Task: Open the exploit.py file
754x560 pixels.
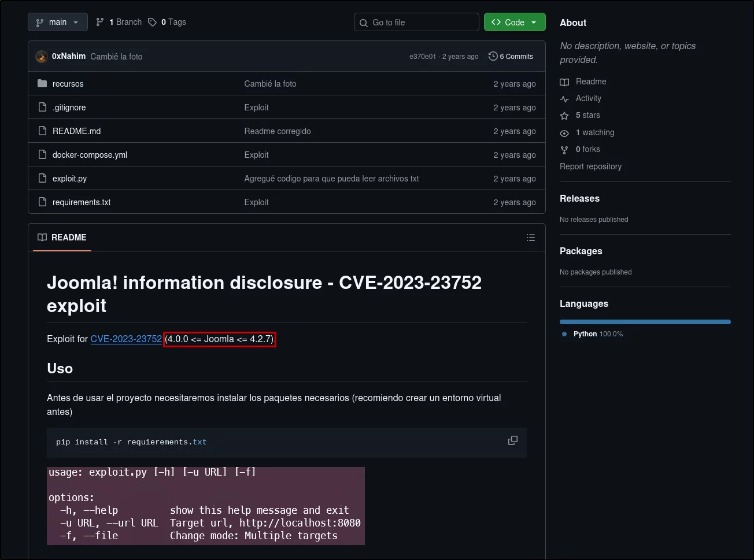Action: [69, 179]
